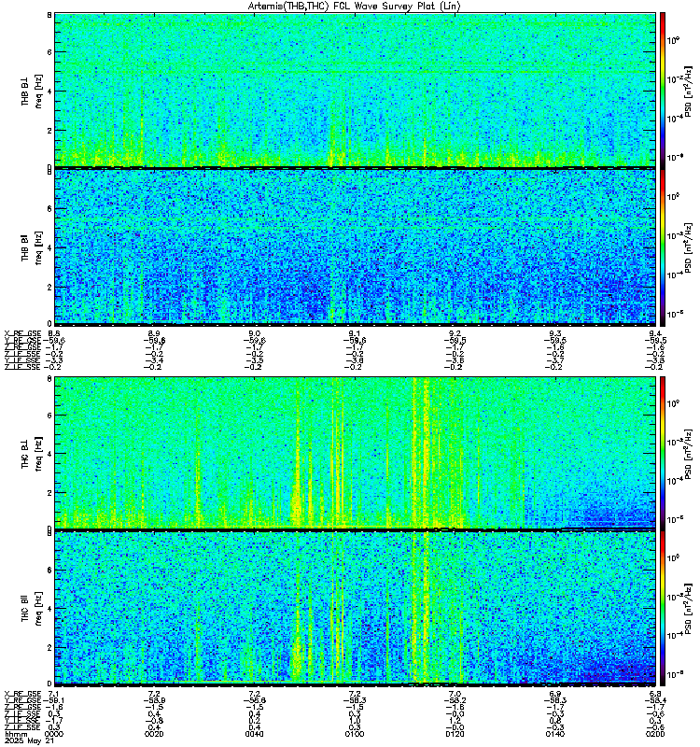Click the PSD [nT²/Hz] label of the bottom color bar
This screenshot has width=700, height=747.
point(689,609)
